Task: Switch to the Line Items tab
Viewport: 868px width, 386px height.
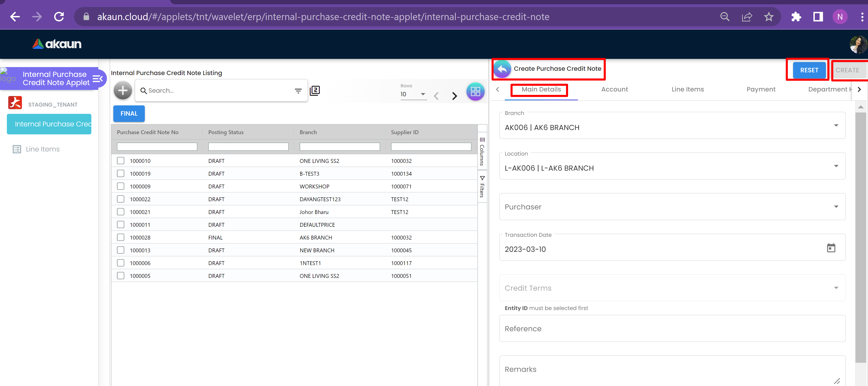Action: click(687, 89)
